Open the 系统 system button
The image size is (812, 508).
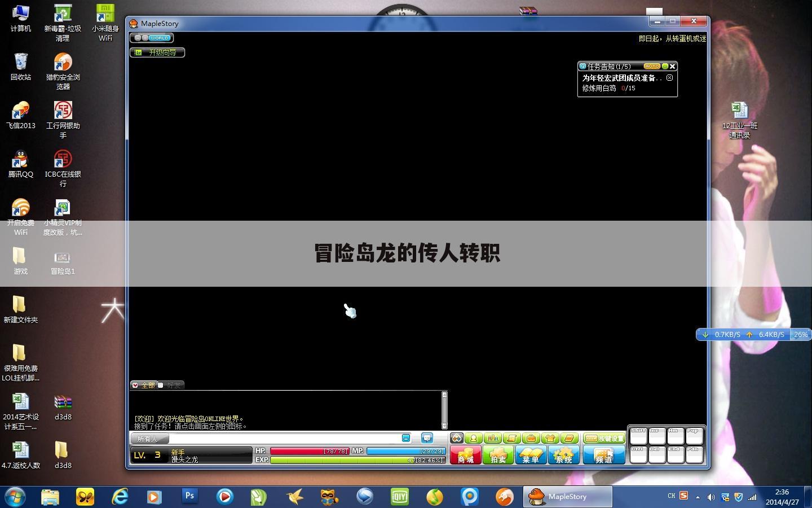(x=563, y=455)
